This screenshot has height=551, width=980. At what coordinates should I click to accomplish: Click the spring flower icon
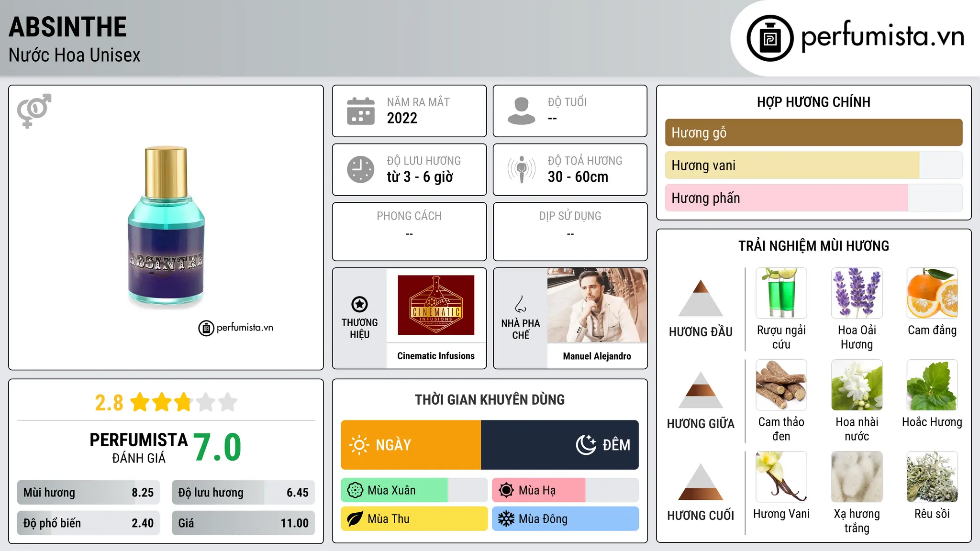(x=355, y=490)
